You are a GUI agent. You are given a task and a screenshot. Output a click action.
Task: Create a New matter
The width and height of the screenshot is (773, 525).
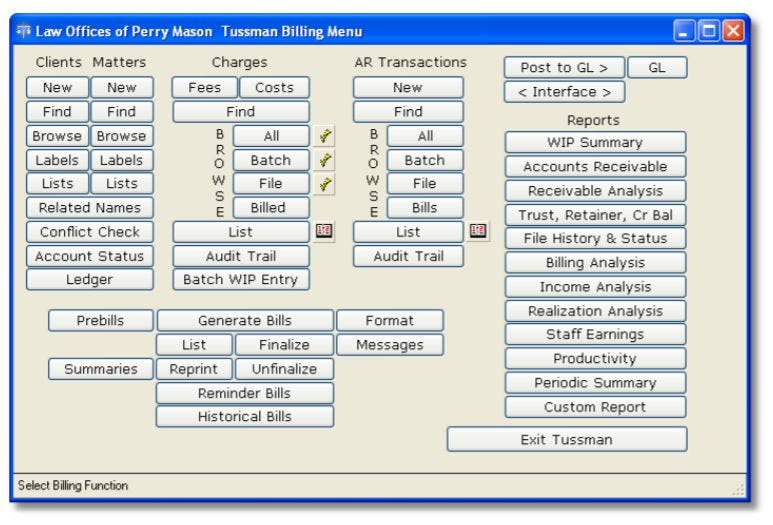pos(122,87)
